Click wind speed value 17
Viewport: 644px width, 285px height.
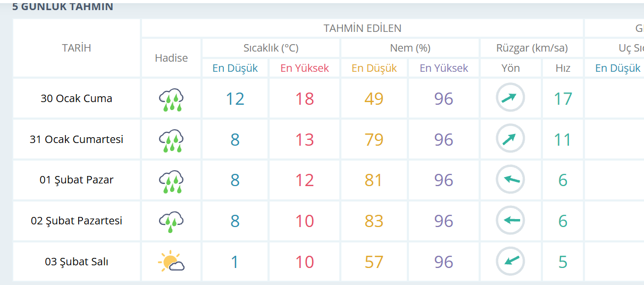563,99
